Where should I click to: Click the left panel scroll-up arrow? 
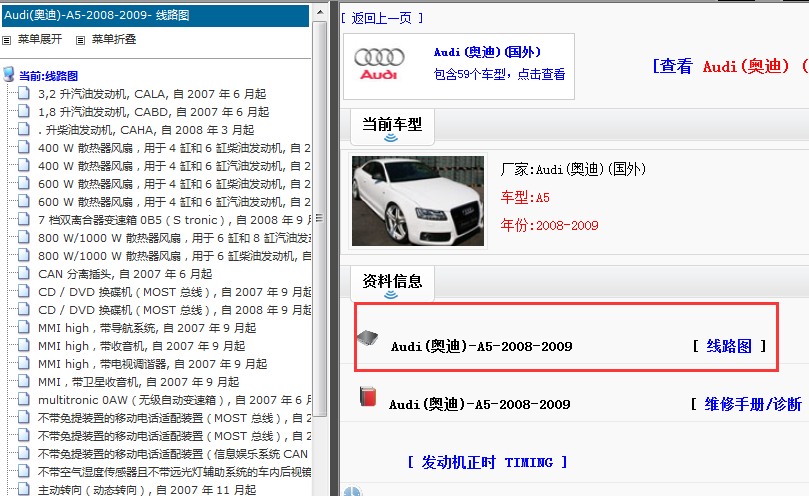[320, 12]
